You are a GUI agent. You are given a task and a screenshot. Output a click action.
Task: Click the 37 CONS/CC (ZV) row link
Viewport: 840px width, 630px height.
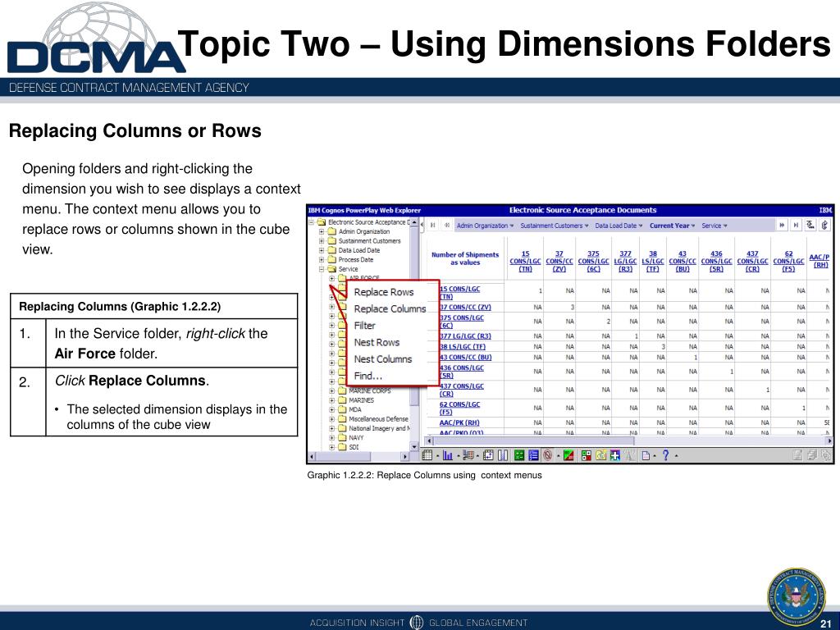point(465,307)
